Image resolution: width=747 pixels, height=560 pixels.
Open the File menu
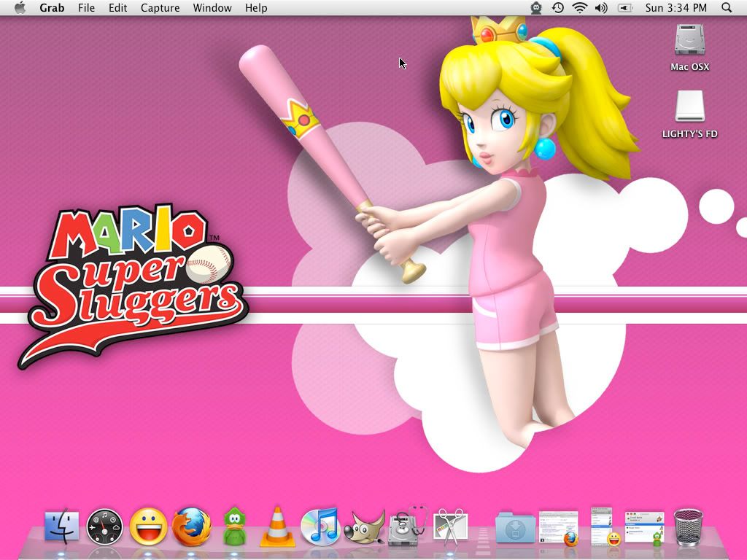point(86,7)
